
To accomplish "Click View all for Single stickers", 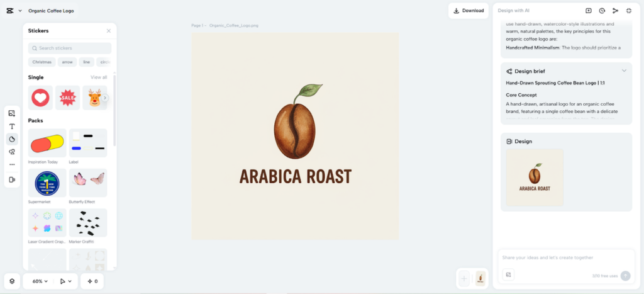I will click(x=99, y=77).
